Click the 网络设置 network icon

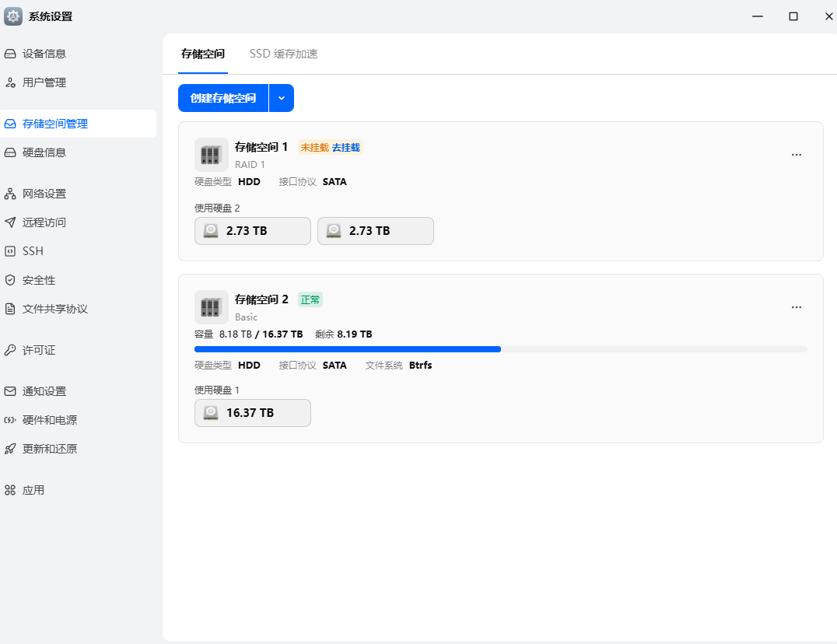coord(10,194)
